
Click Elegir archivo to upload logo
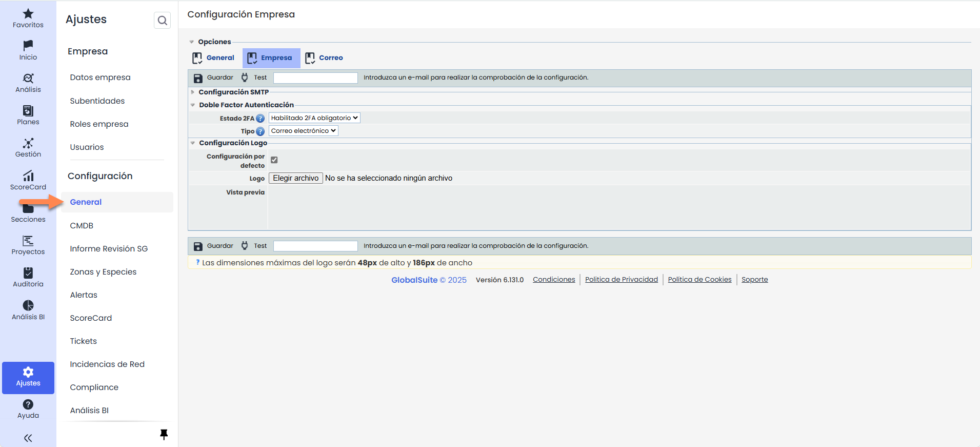tap(295, 178)
